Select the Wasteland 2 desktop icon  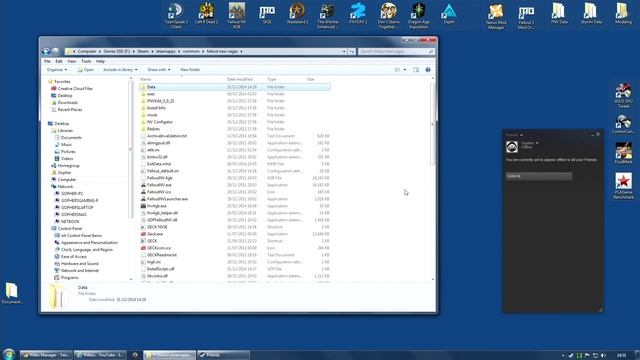297,14
